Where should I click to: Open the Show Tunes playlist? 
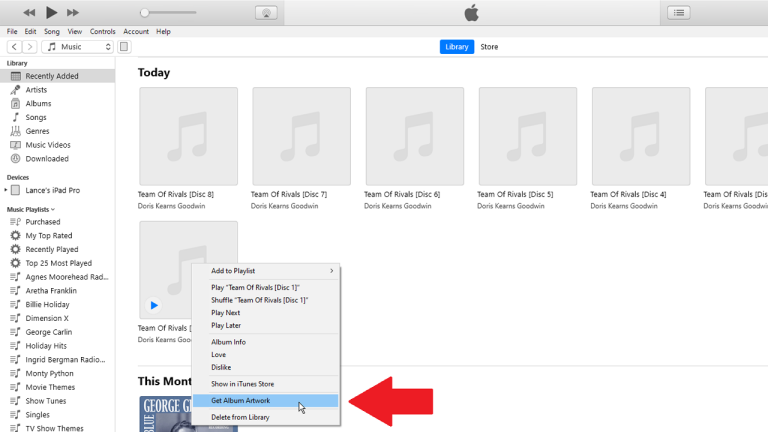46,401
